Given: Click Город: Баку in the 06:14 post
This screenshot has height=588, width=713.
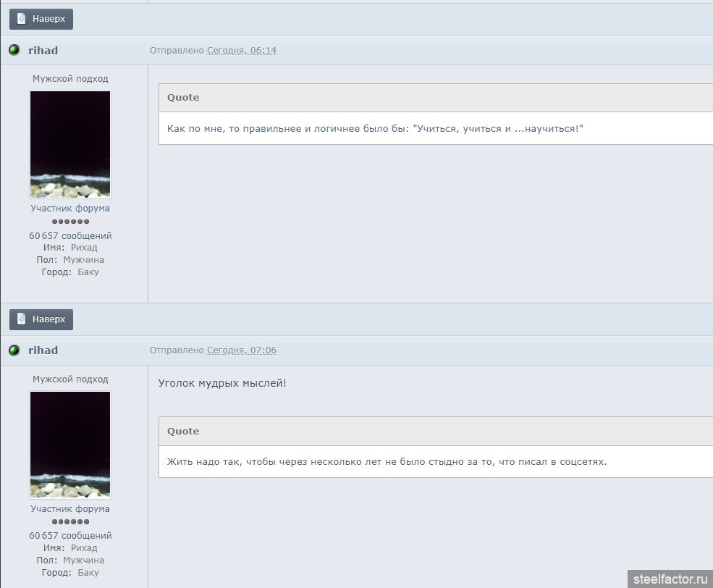Looking at the screenshot, I should click(x=70, y=272).
